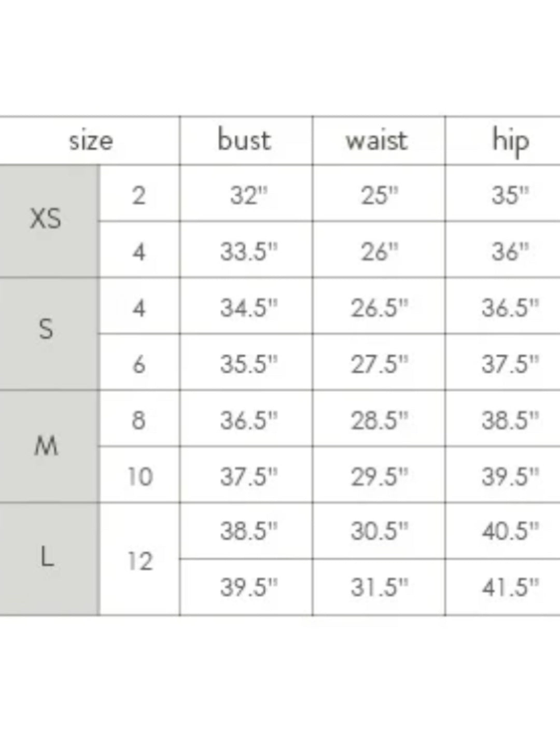Click the bust column header
Viewport: 560px width, 747px height.
pyautogui.click(x=244, y=140)
